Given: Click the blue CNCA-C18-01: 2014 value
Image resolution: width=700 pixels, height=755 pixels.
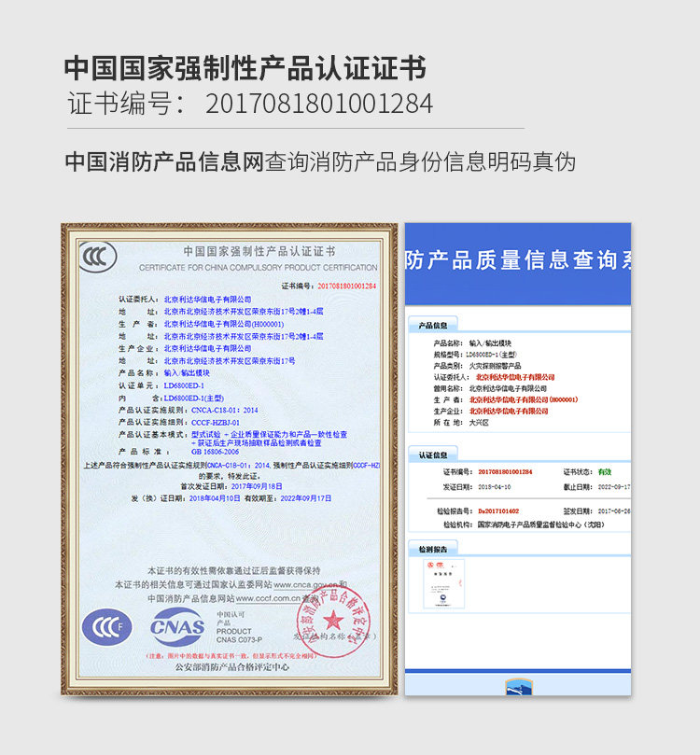Looking at the screenshot, I should pyautogui.click(x=225, y=411).
